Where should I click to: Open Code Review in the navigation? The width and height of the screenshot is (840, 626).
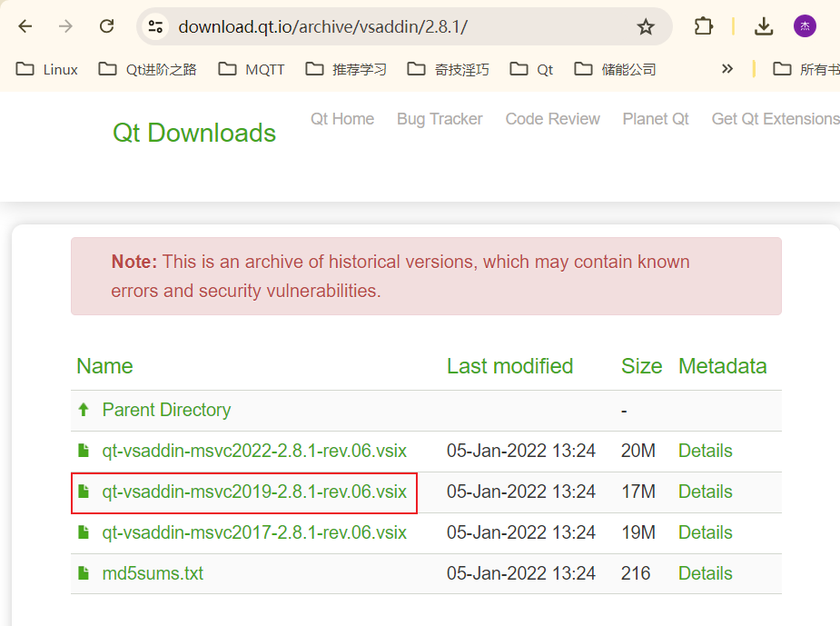coord(552,119)
